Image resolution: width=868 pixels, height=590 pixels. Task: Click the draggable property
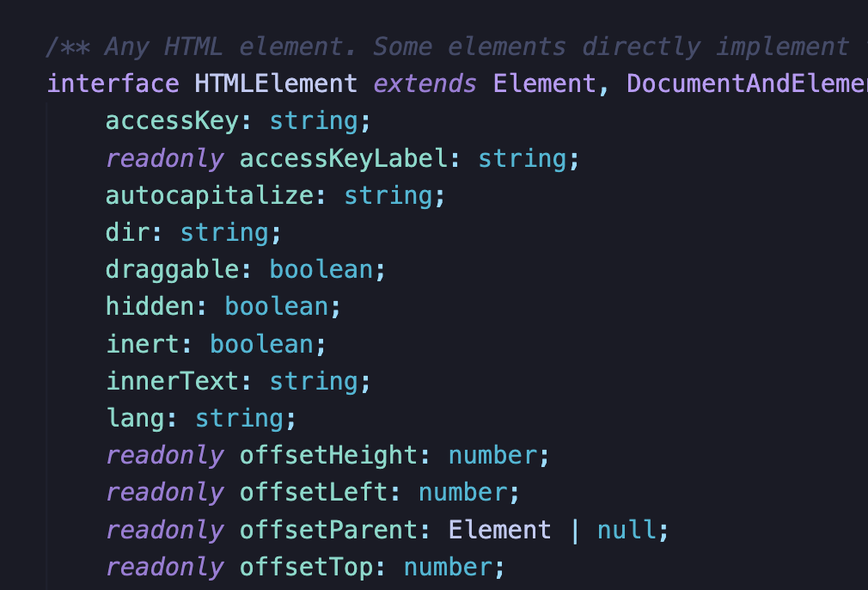pyautogui.click(x=172, y=269)
